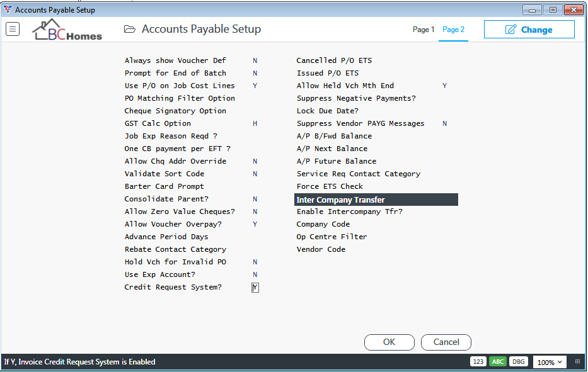This screenshot has width=588, height=372.
Task: Click the DBG status bar indicator
Action: [x=519, y=361]
